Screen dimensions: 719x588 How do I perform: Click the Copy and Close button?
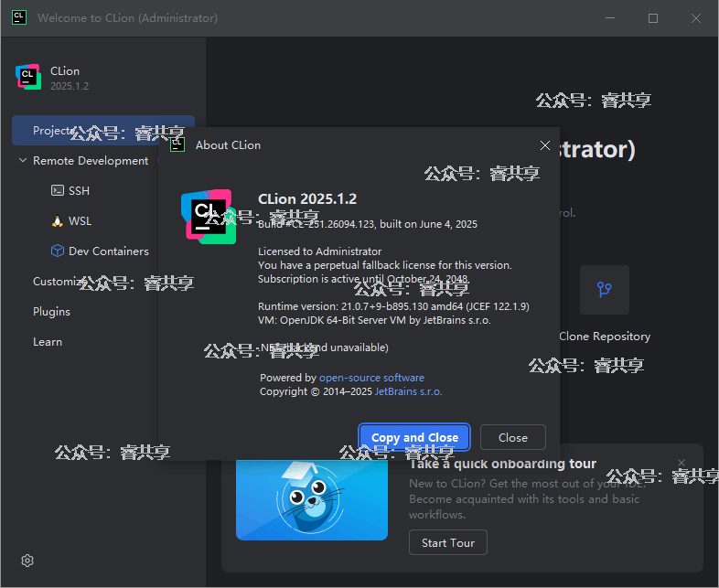coord(414,437)
